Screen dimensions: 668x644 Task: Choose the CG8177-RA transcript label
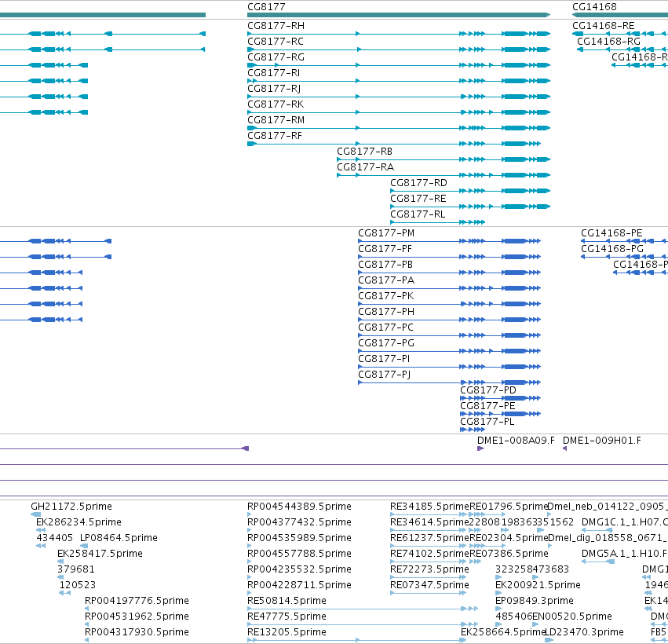coord(365,167)
